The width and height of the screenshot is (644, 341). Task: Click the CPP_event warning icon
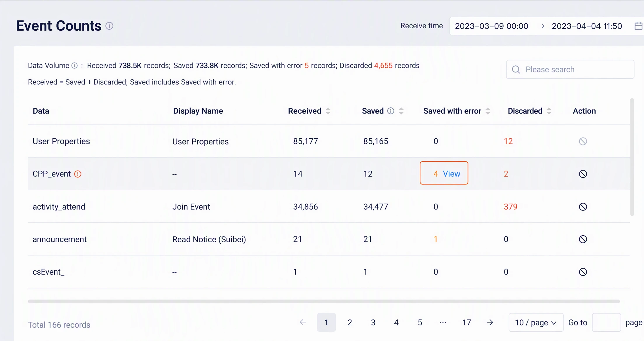click(78, 174)
